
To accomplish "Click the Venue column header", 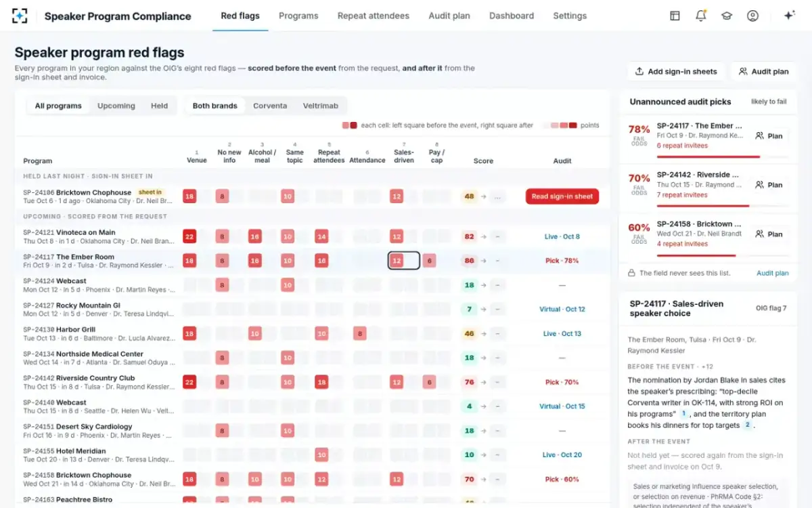I will tap(197, 156).
